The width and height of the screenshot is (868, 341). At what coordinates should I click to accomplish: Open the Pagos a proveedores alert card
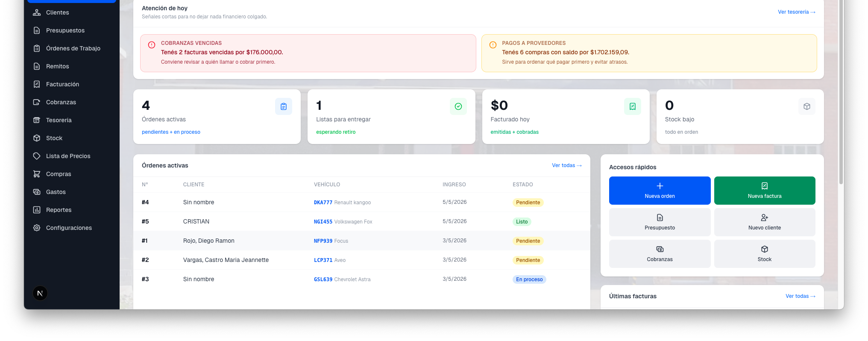[649, 53]
